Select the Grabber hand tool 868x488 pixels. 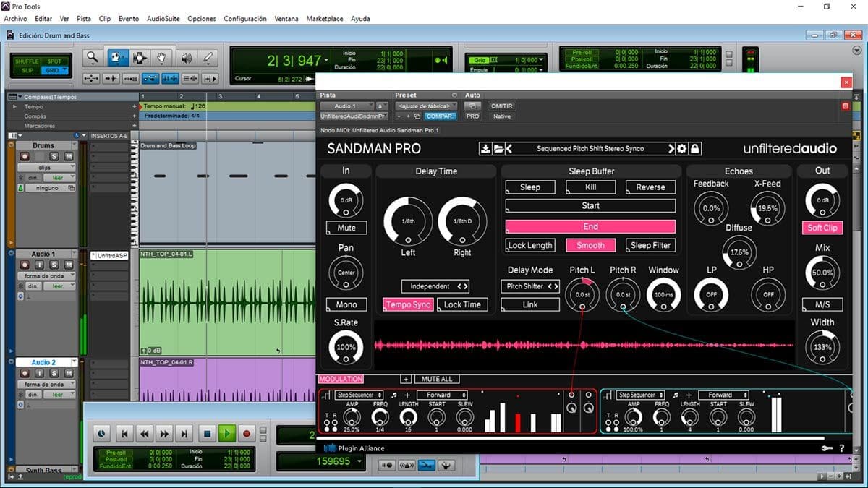[163, 59]
